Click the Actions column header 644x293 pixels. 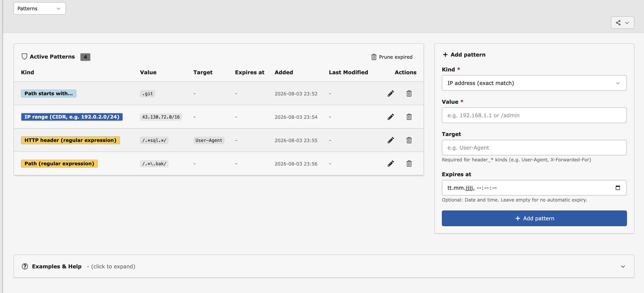pyautogui.click(x=405, y=72)
